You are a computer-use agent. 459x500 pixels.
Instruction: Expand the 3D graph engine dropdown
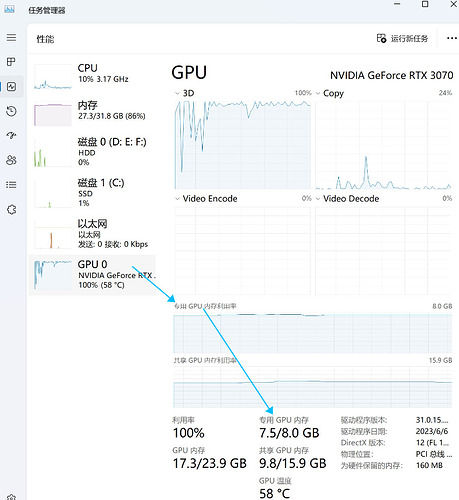177,94
